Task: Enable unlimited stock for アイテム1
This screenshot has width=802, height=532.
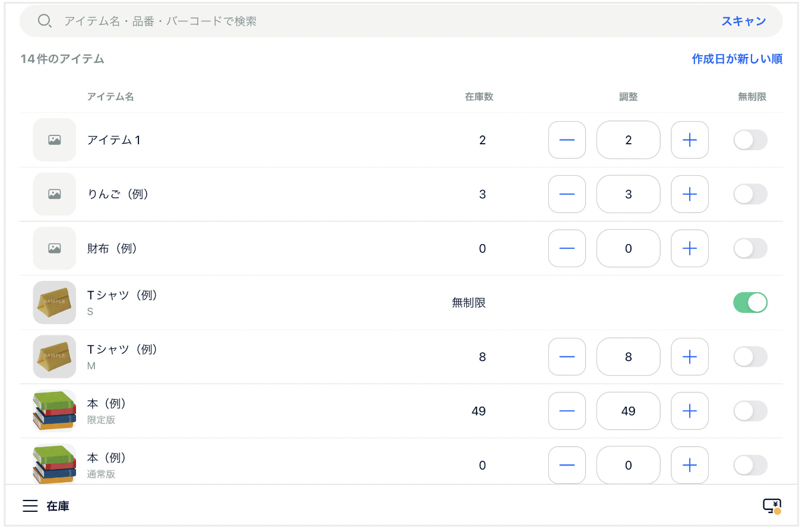Action: click(x=750, y=140)
